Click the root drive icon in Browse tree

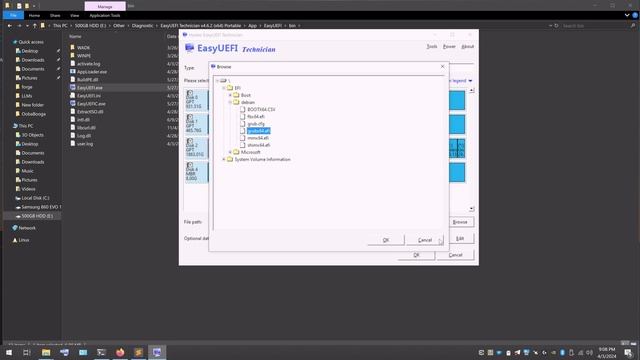pyautogui.click(x=223, y=81)
